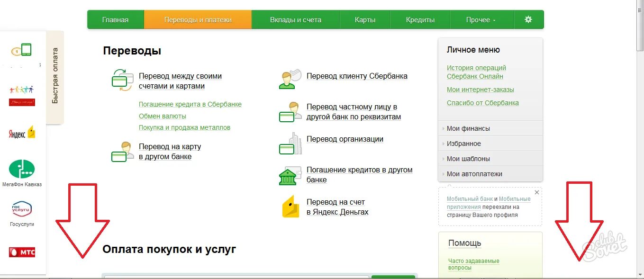Open Перевод между своими счетами и картами

pyautogui.click(x=180, y=81)
